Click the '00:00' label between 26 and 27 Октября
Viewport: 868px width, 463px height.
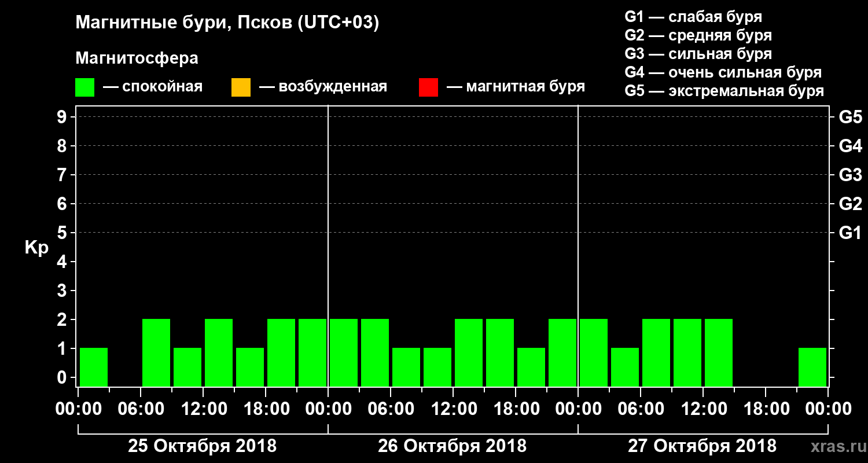(x=579, y=409)
